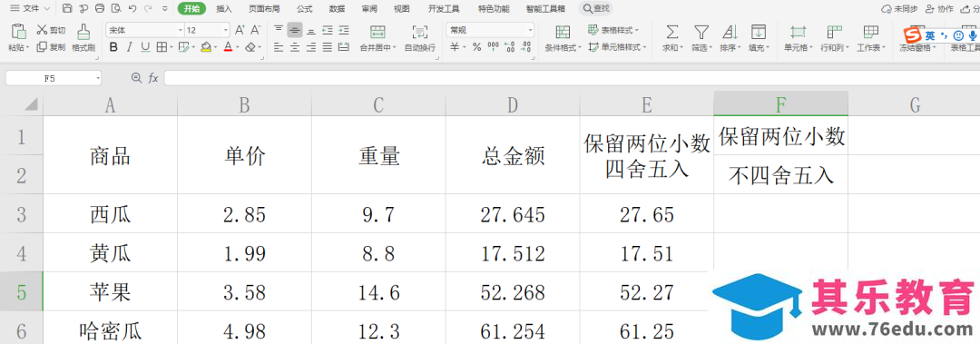The width and height of the screenshot is (980, 344).
Task: Click the decrease indent icon
Action: 327,30
